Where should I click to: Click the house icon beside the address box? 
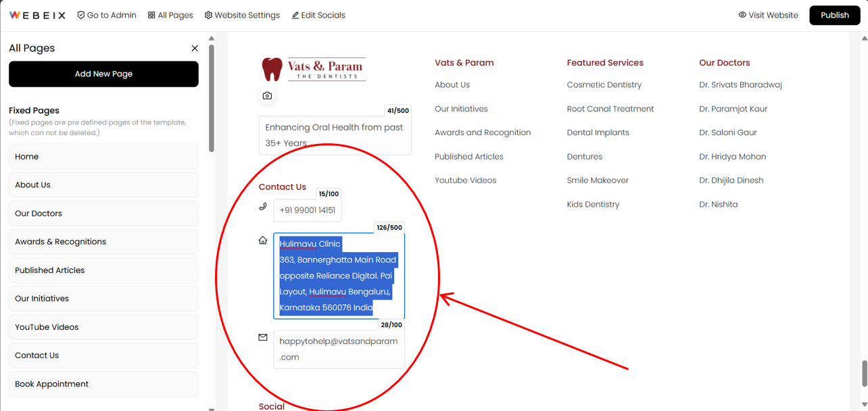[x=263, y=240]
